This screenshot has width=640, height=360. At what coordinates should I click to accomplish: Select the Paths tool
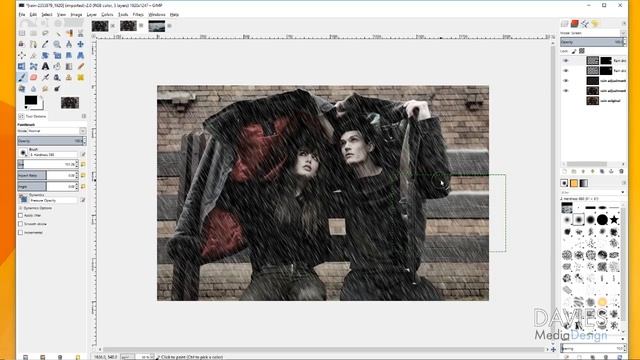33,44
